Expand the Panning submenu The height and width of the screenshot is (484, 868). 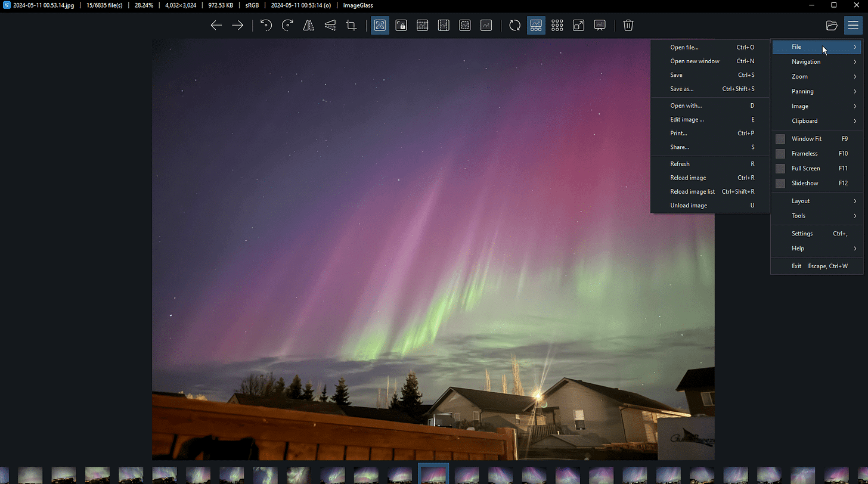817,92
